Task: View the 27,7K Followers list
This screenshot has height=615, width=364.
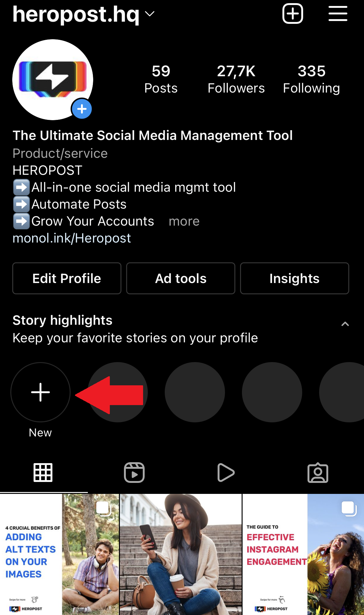Action: pos(236,79)
